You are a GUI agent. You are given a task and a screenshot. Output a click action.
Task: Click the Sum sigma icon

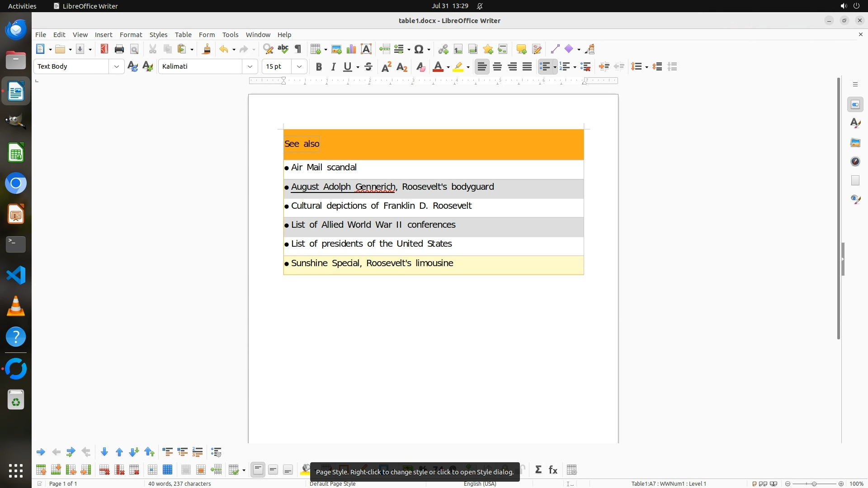tap(538, 470)
